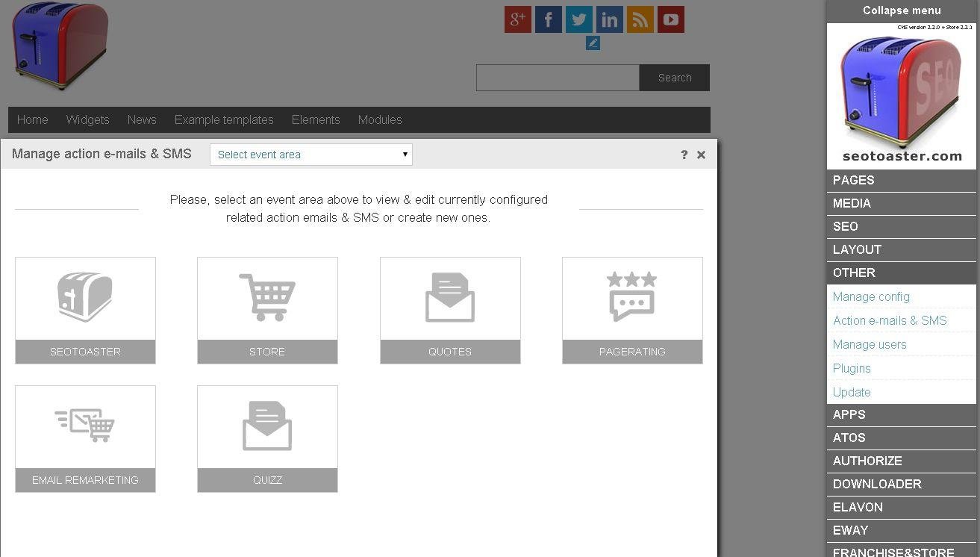
Task: Click the QUIZZ envelope tile
Action: pyautogui.click(x=267, y=426)
